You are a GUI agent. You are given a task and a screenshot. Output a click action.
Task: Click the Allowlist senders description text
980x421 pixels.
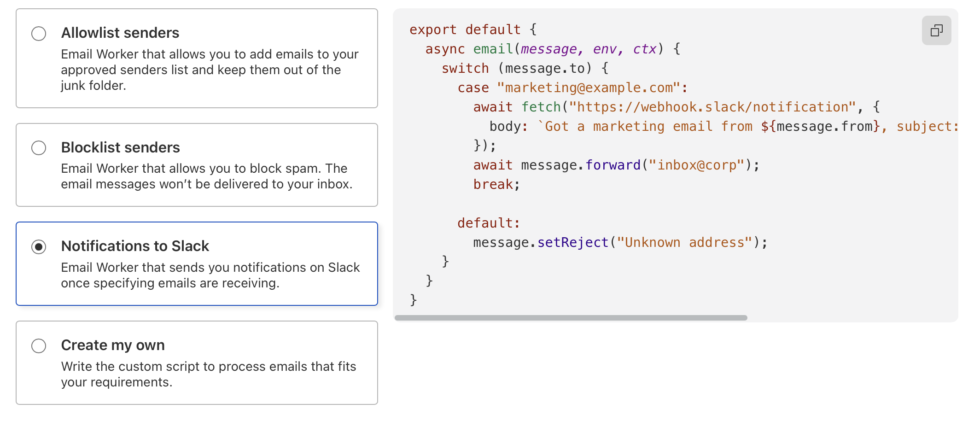pos(210,70)
